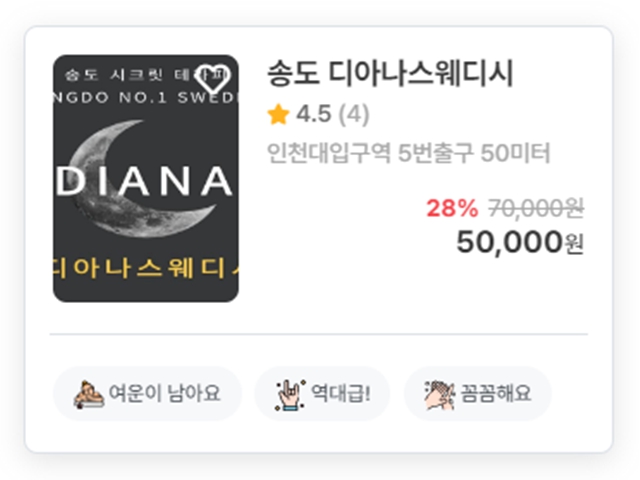Select the 역대급! review tag
Image resolution: width=640 pixels, height=480 pixels.
tap(322, 394)
